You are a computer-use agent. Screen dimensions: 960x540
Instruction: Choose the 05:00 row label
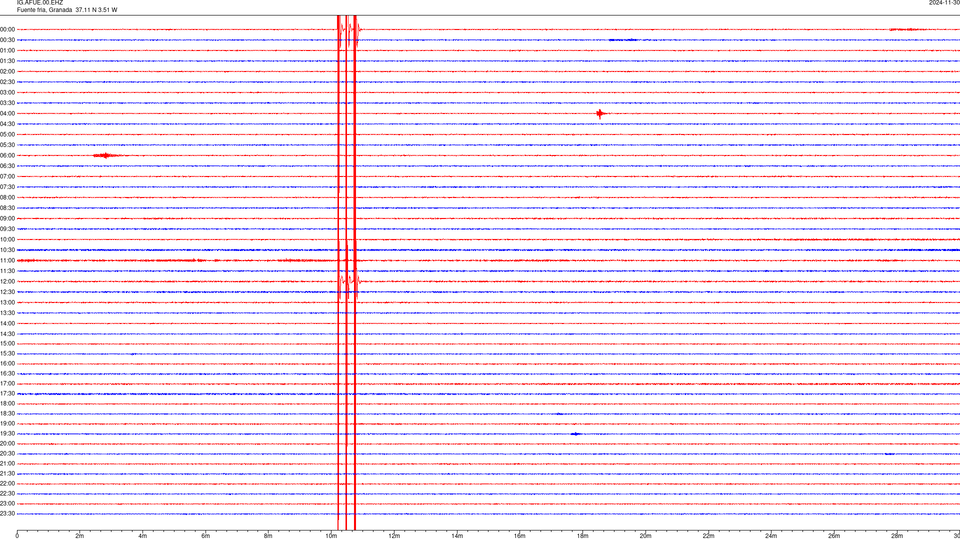pyautogui.click(x=7, y=135)
